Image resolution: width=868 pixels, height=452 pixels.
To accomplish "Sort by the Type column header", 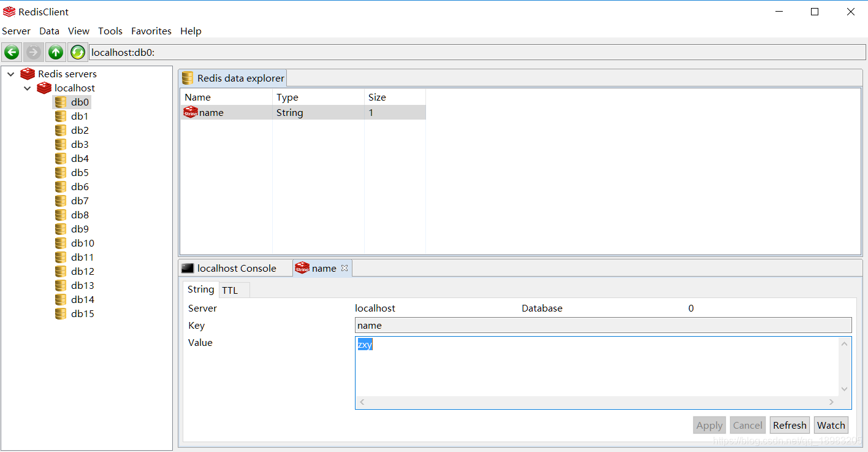I will tap(318, 97).
